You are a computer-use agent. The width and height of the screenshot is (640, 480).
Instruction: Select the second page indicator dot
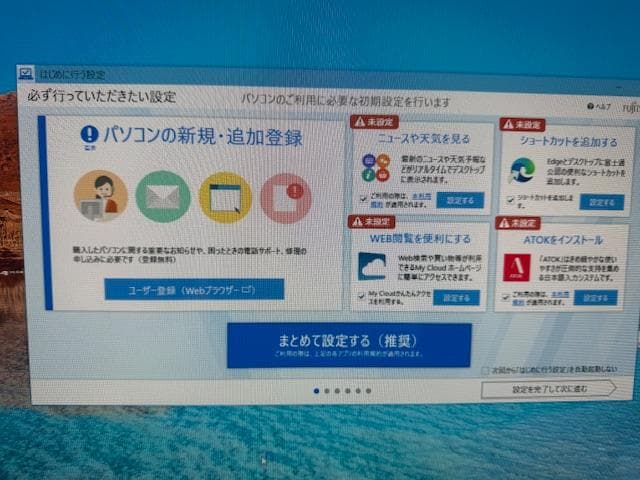click(327, 391)
